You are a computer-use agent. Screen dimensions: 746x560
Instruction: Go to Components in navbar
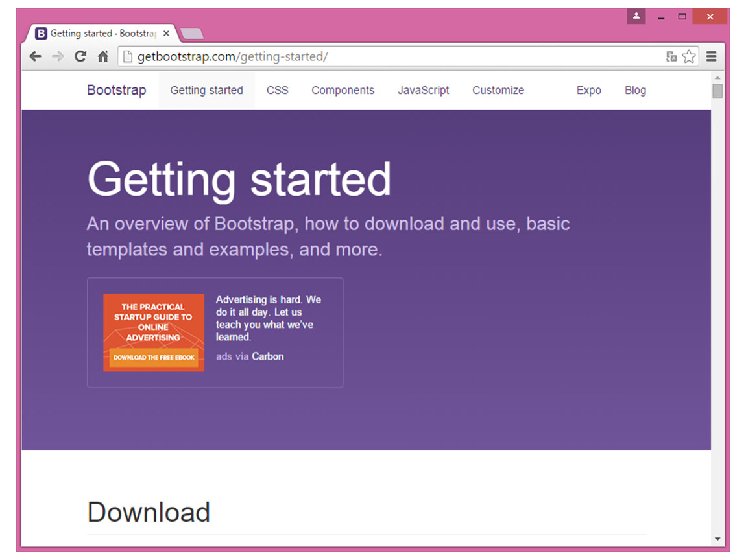click(x=343, y=91)
